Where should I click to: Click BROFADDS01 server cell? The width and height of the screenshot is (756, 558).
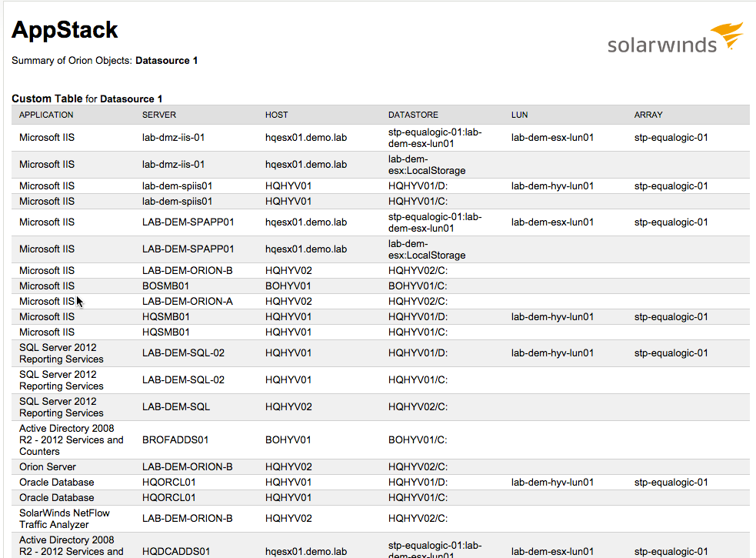[x=175, y=439]
